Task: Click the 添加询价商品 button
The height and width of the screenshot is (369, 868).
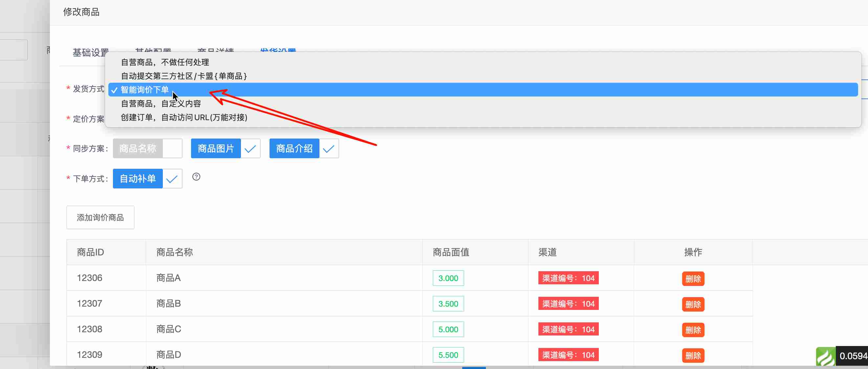Action: (100, 218)
